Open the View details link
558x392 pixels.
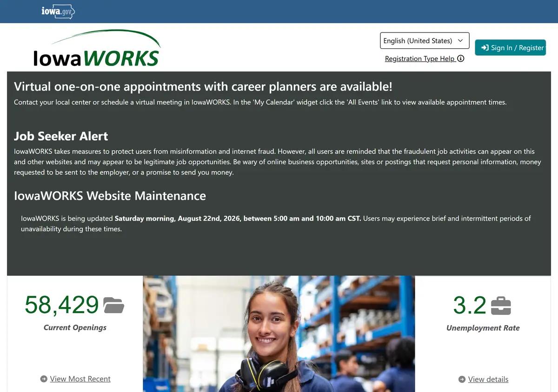[x=488, y=379]
